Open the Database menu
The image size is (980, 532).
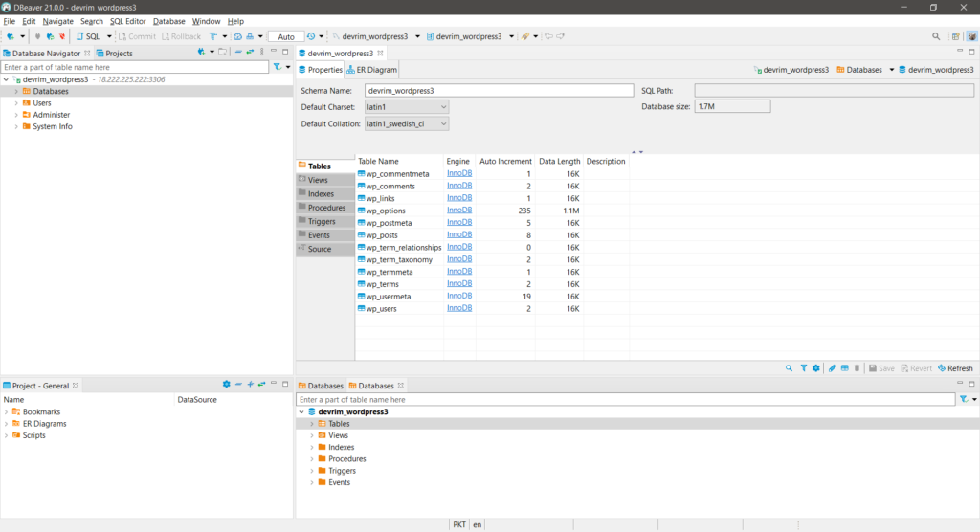click(x=168, y=21)
